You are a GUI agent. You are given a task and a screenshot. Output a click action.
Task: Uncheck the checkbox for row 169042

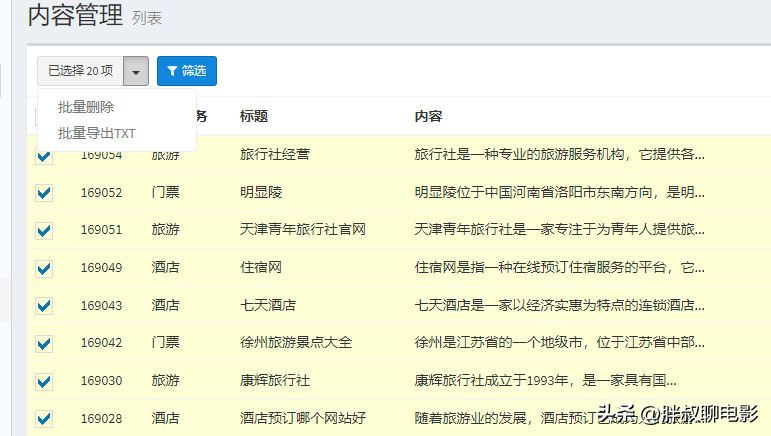(x=44, y=344)
